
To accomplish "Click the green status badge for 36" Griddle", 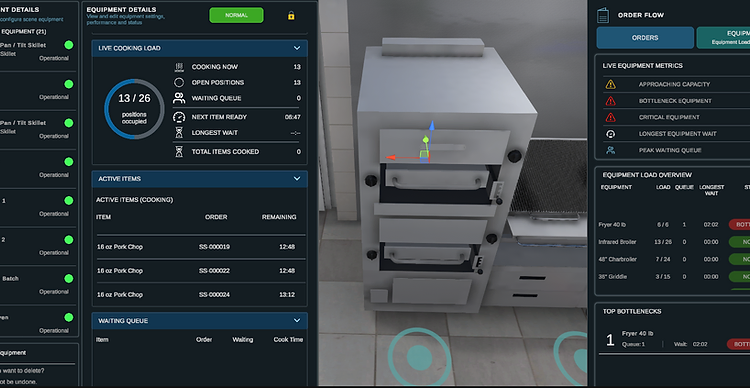I will tap(739, 277).
